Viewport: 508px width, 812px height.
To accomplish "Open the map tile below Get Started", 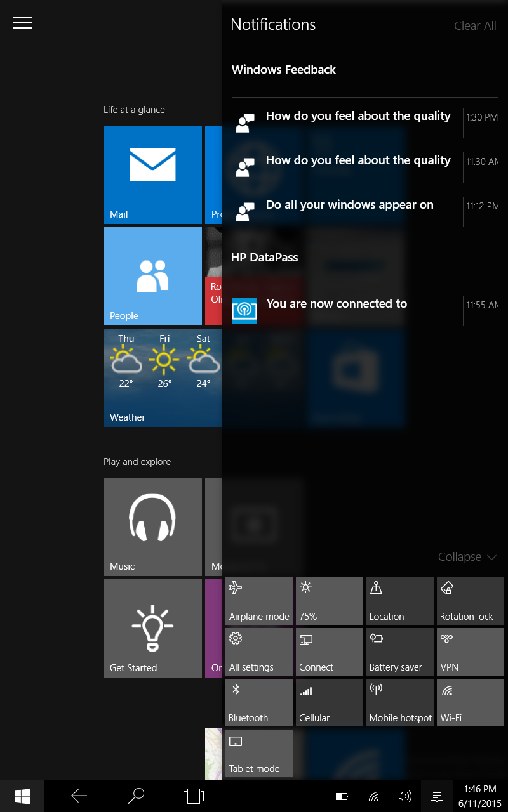I will click(x=213, y=754).
